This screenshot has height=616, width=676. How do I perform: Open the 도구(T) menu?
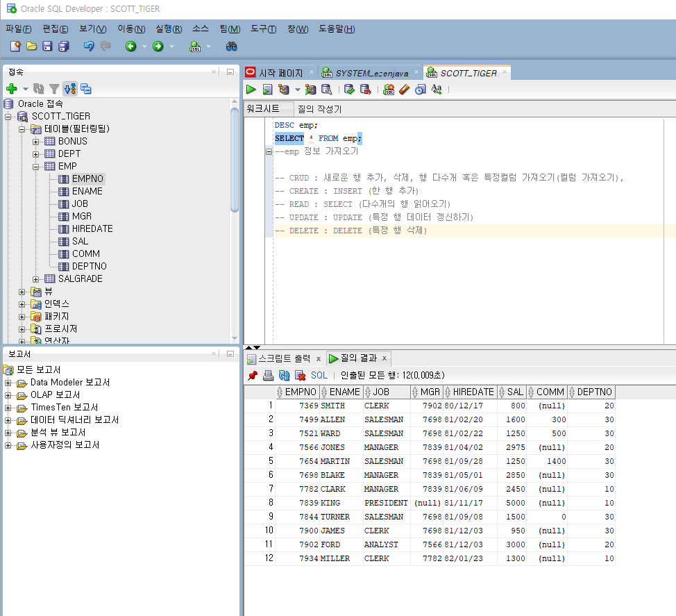(264, 29)
